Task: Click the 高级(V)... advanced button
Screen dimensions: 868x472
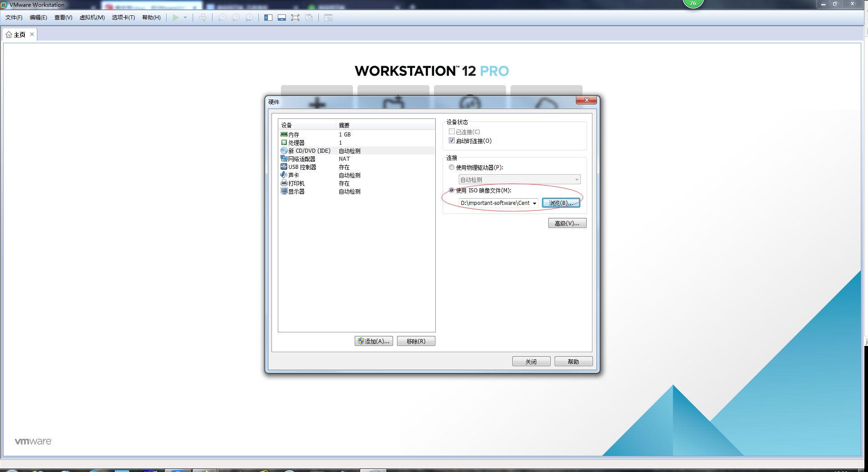Action: point(567,223)
